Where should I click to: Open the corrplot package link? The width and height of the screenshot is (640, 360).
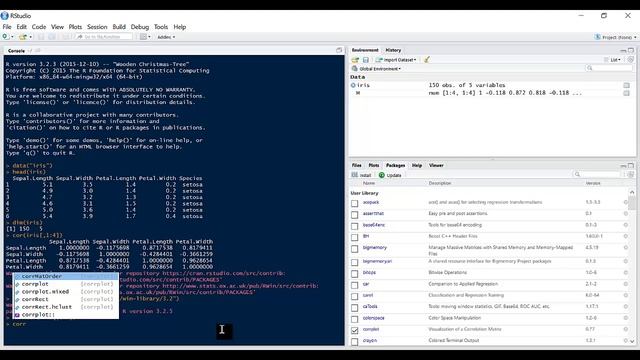(x=371, y=329)
